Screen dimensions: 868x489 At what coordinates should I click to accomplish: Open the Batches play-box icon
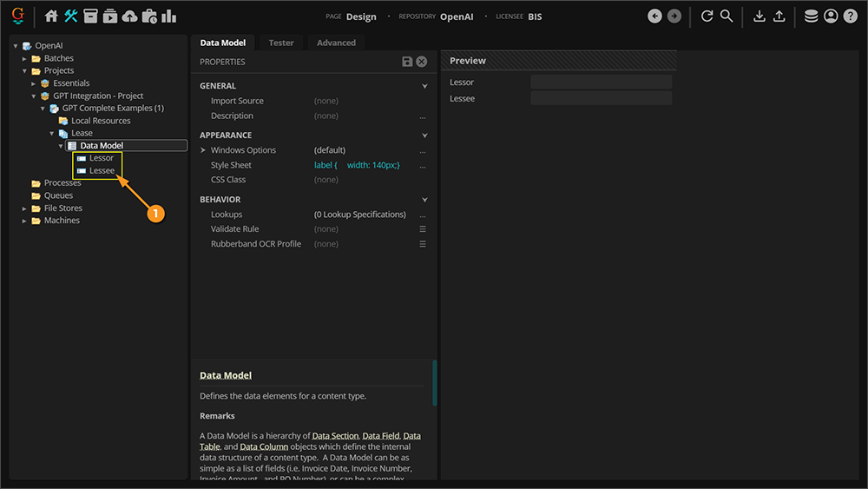[110, 16]
